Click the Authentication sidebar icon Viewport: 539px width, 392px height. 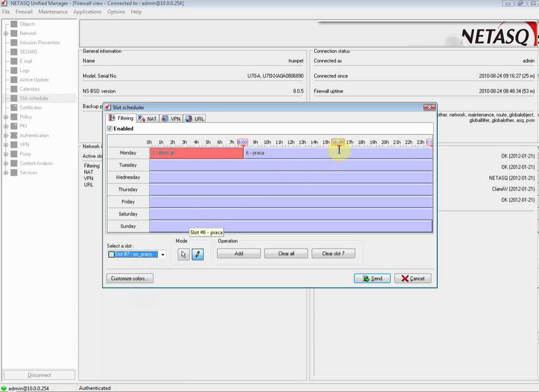(x=14, y=136)
